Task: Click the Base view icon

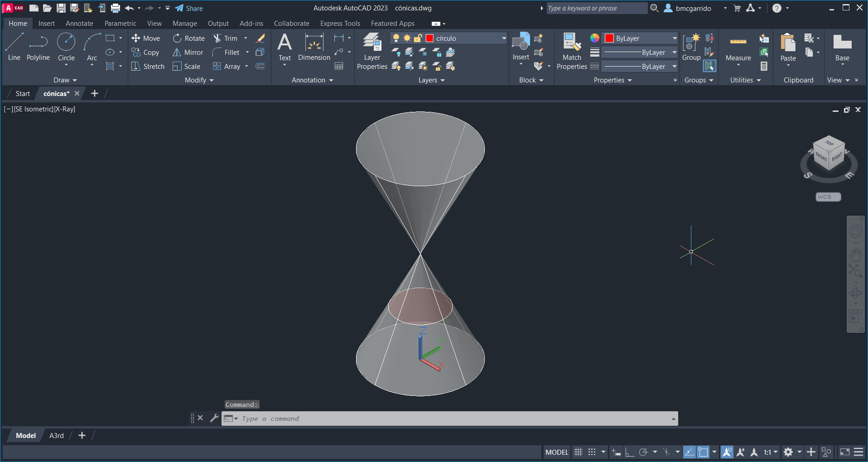Action: 842,47
